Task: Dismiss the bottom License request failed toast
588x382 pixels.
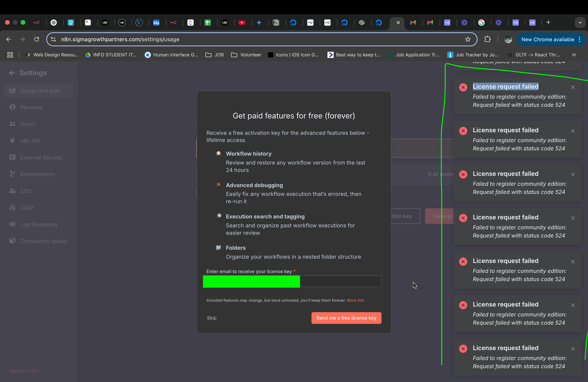Action: pos(573,349)
